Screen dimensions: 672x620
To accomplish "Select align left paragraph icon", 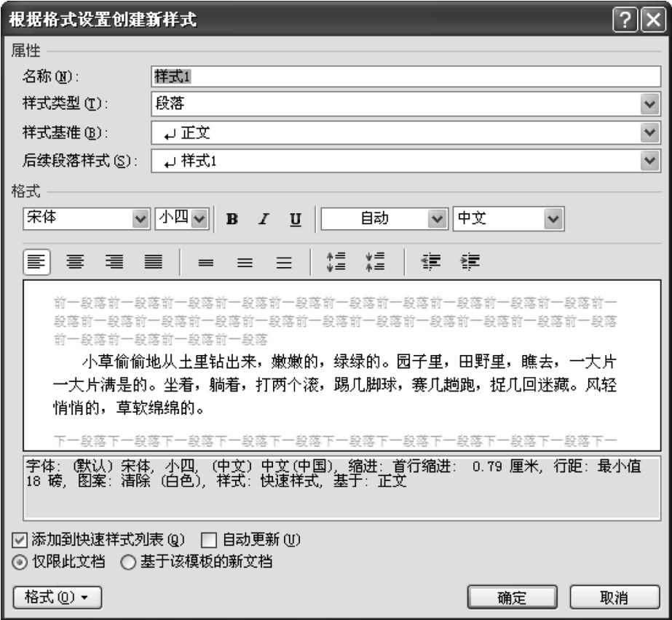I will click(36, 261).
